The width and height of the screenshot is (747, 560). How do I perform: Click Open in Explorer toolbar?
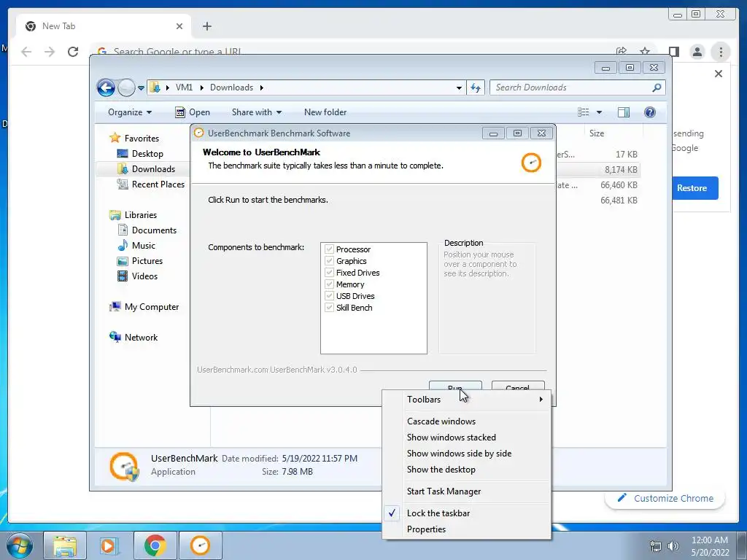[x=193, y=112]
